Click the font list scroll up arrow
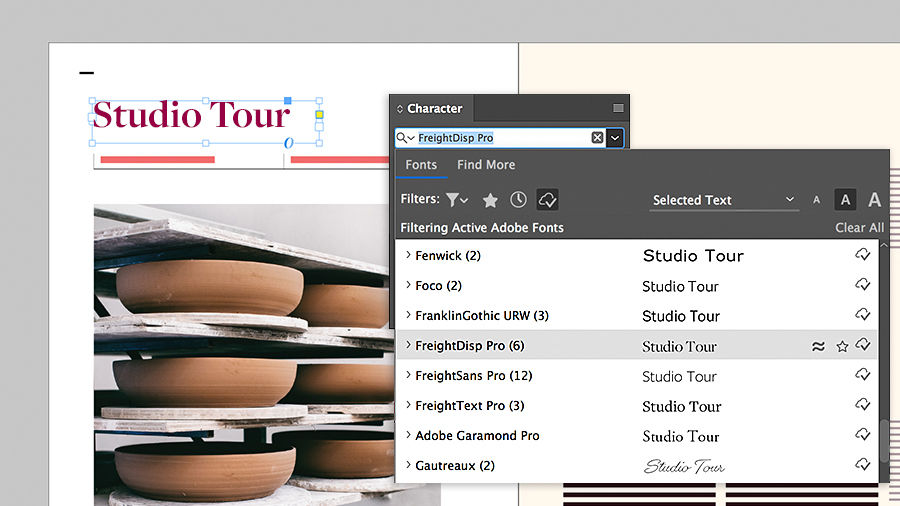 coord(884,245)
